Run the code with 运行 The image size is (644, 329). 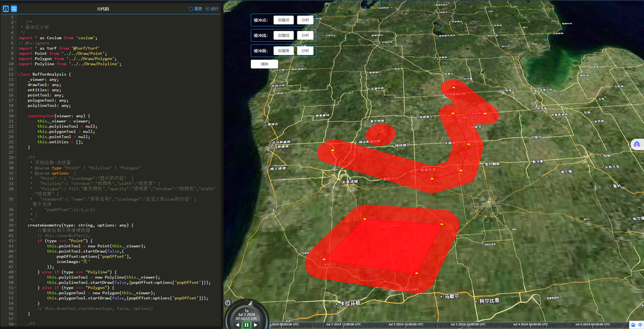tap(212, 9)
